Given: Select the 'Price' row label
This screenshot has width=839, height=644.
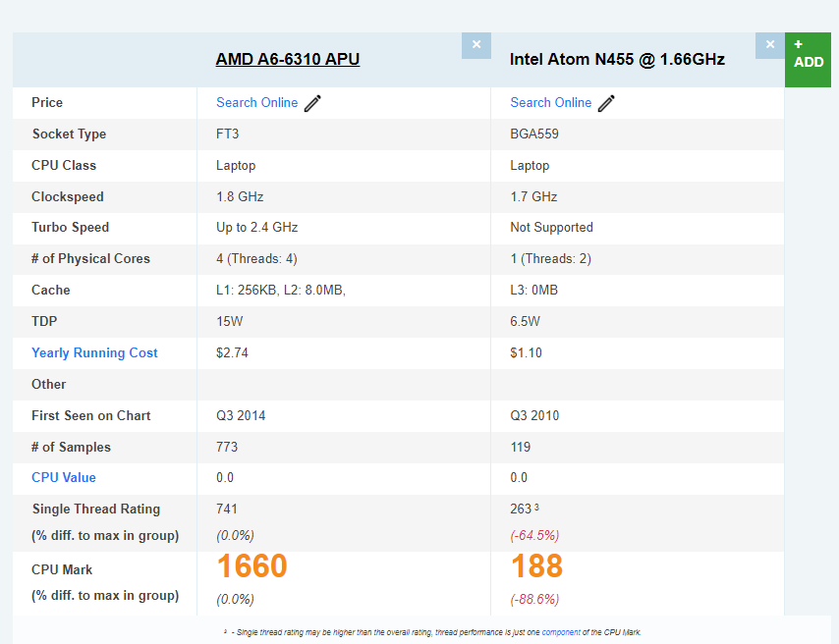Looking at the screenshot, I should 47,103.
